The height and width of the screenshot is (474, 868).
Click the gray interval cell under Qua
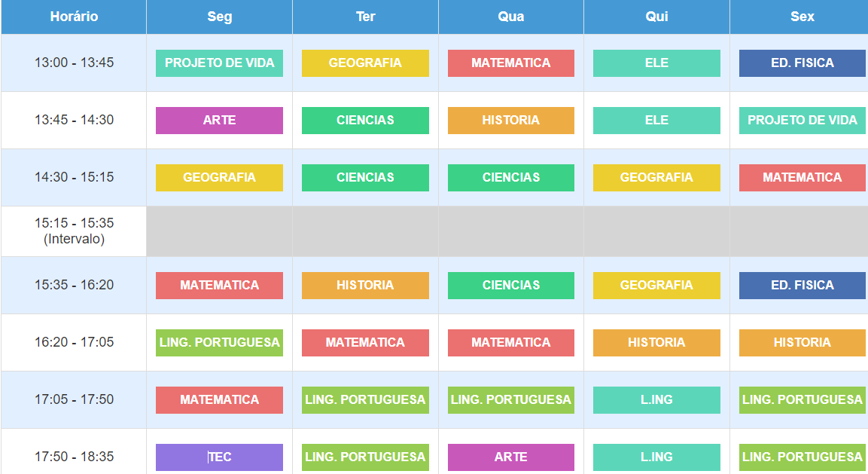tap(511, 231)
